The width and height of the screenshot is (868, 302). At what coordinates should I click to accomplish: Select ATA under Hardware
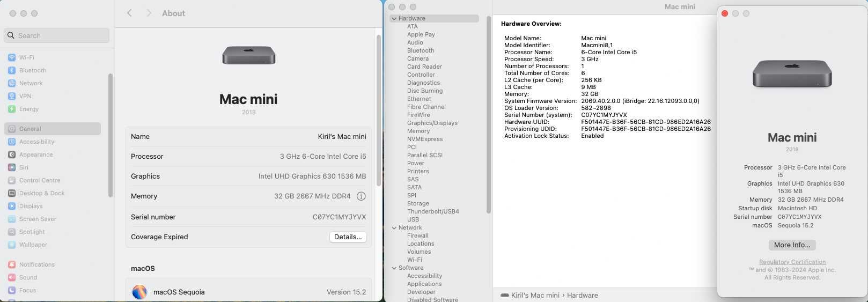pyautogui.click(x=412, y=26)
